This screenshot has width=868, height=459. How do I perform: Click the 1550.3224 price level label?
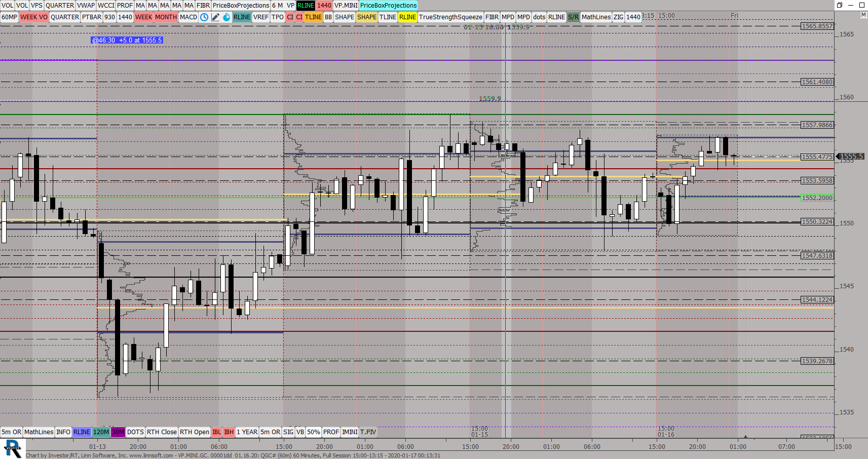(x=817, y=222)
